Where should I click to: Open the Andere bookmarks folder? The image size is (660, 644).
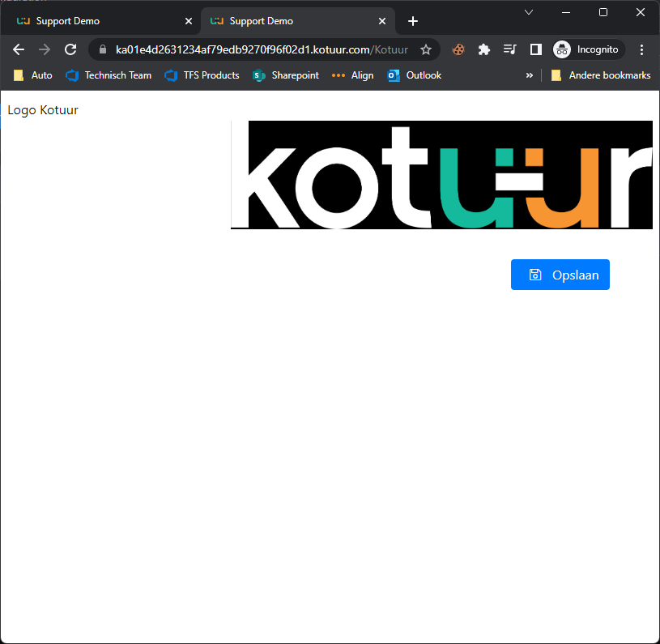pyautogui.click(x=601, y=75)
